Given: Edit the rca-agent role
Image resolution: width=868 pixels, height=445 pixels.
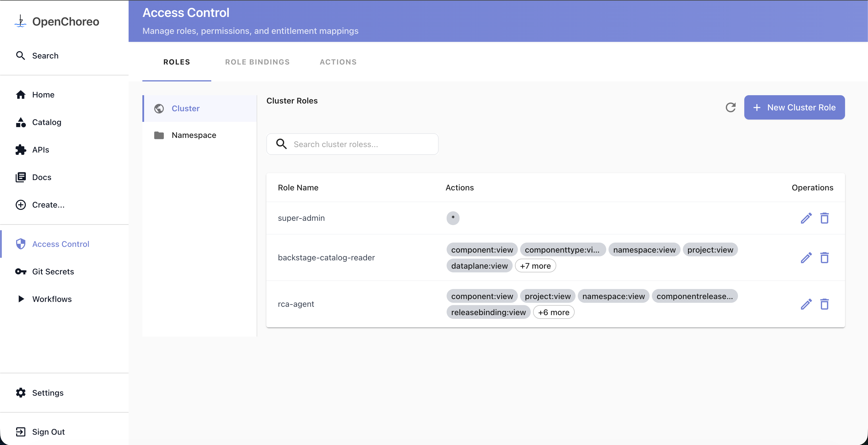Looking at the screenshot, I should (x=806, y=304).
